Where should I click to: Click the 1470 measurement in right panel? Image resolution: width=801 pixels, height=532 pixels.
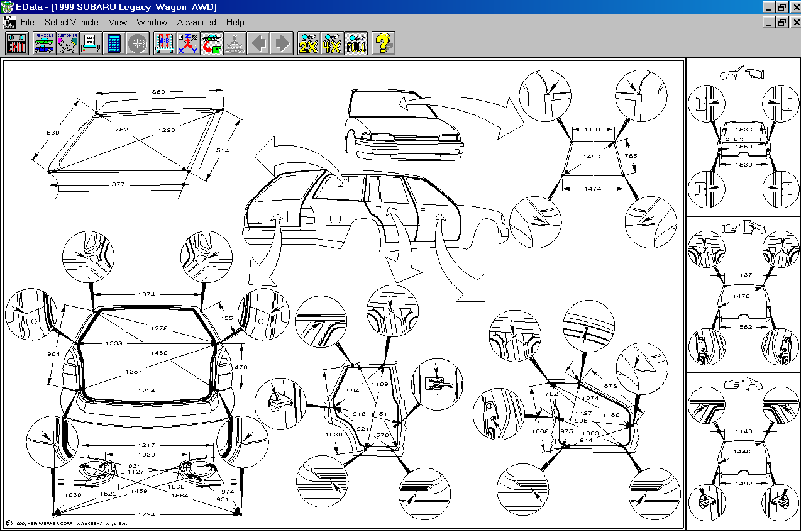click(x=742, y=296)
